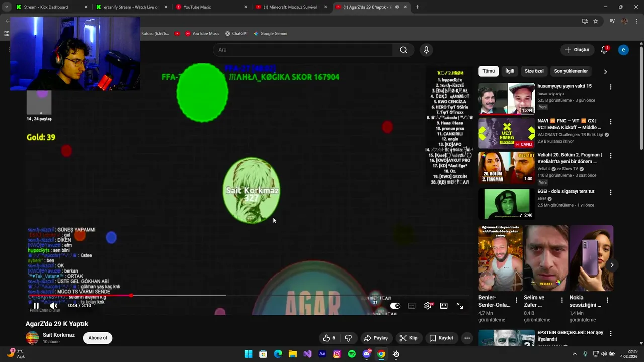
Task: Open Chrome media control icon
Action: click(x=612, y=21)
